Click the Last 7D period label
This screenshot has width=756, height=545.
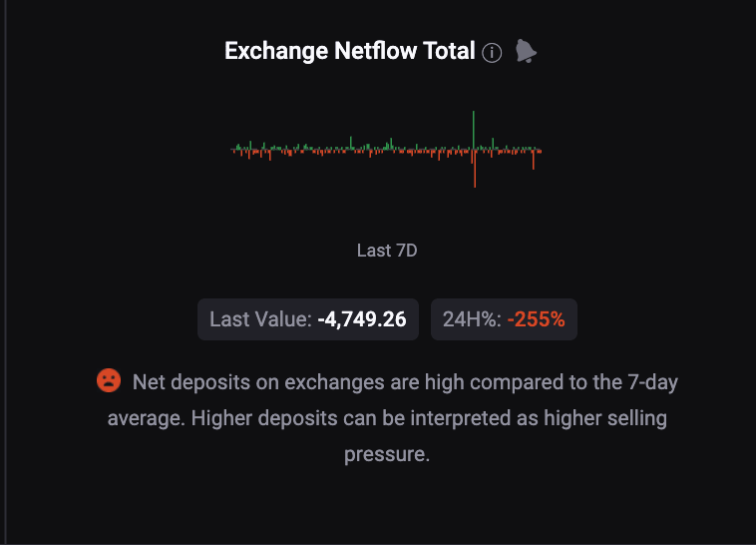387,251
